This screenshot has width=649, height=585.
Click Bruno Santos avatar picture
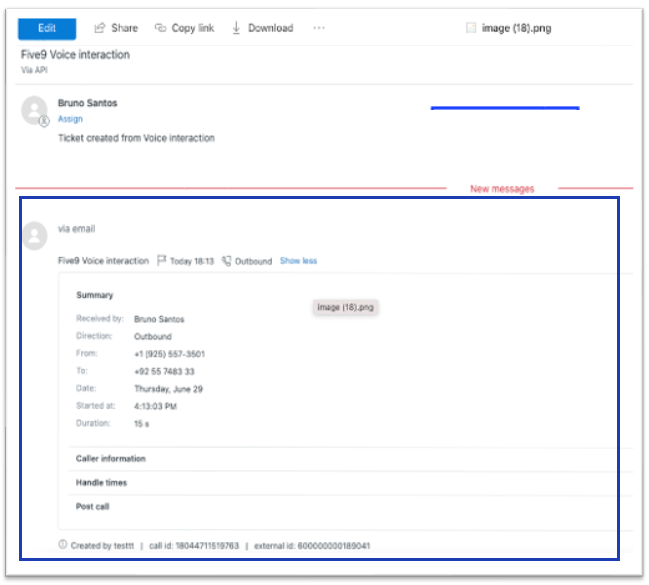pos(35,110)
